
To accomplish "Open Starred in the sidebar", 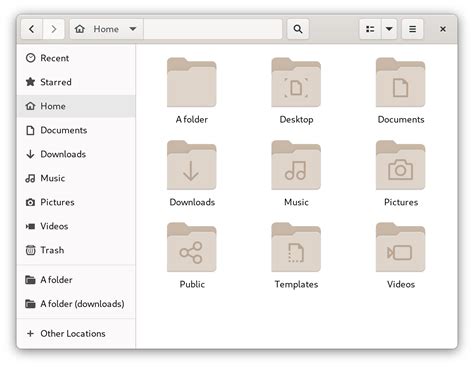I will pyautogui.click(x=76, y=82).
